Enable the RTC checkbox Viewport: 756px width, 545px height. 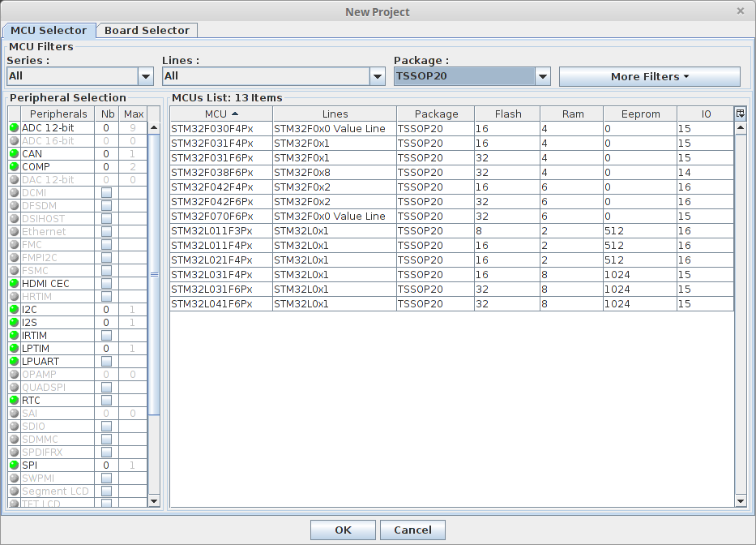tap(107, 401)
